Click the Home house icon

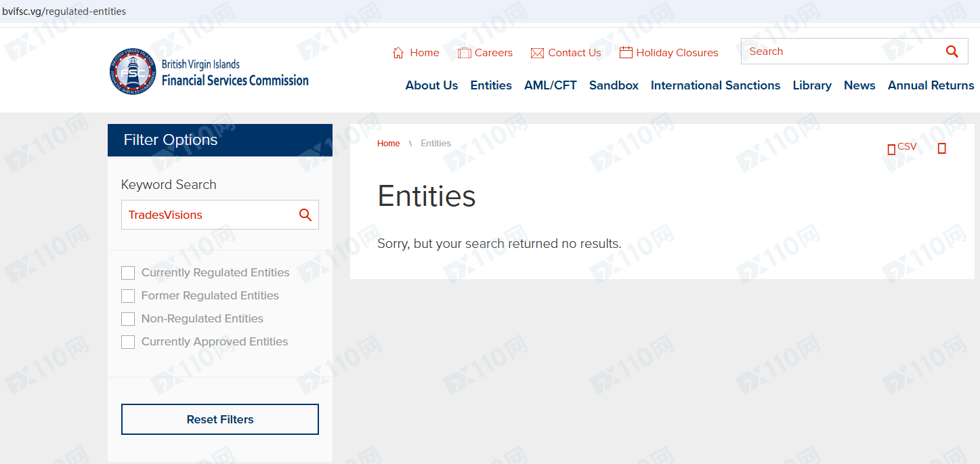[398, 53]
